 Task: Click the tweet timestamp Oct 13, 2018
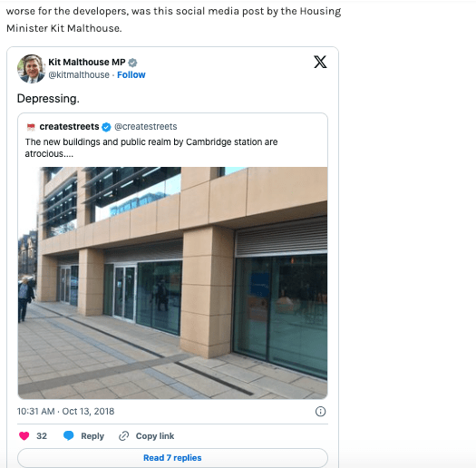65,411
